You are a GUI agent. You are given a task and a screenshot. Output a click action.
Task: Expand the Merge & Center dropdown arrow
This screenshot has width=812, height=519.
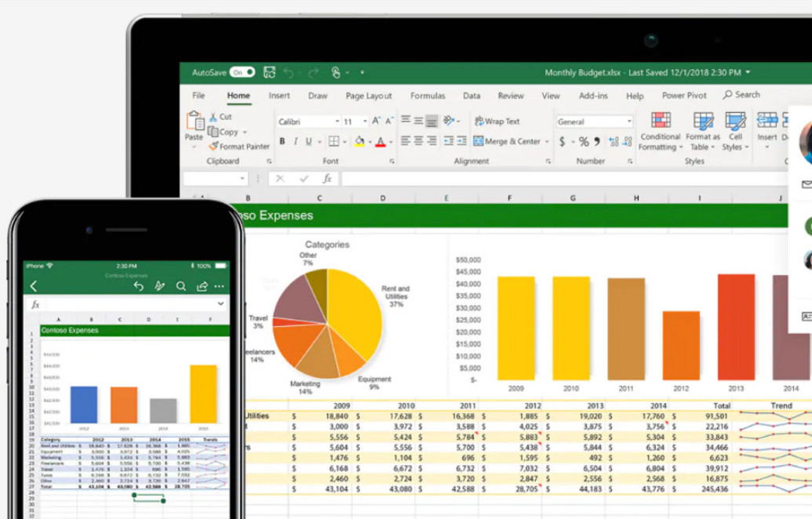(x=547, y=141)
